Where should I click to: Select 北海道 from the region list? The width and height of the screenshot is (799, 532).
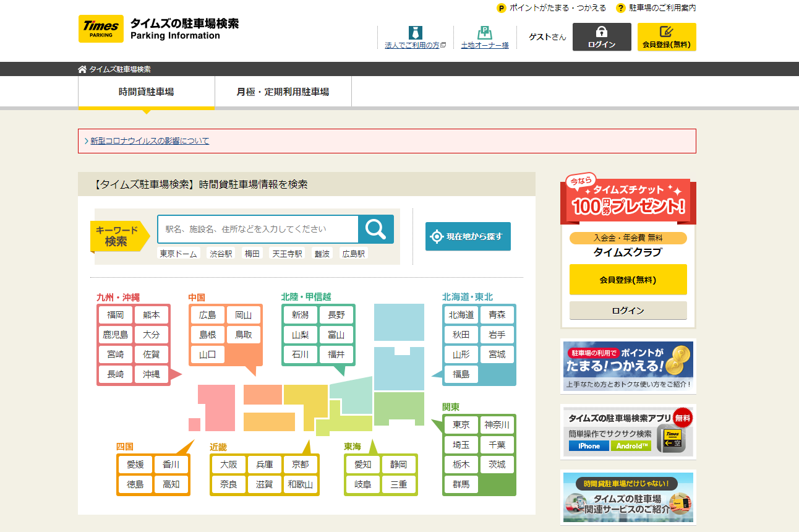click(x=461, y=315)
